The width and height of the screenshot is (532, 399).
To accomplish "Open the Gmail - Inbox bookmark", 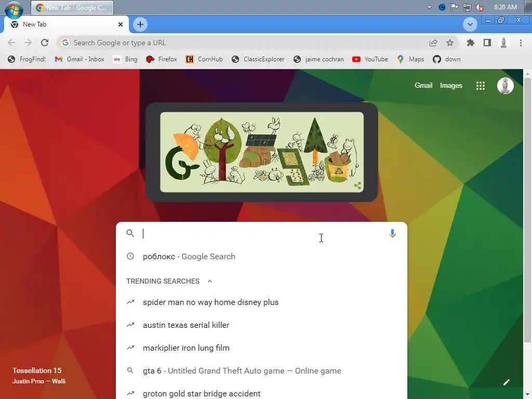I will 79,59.
